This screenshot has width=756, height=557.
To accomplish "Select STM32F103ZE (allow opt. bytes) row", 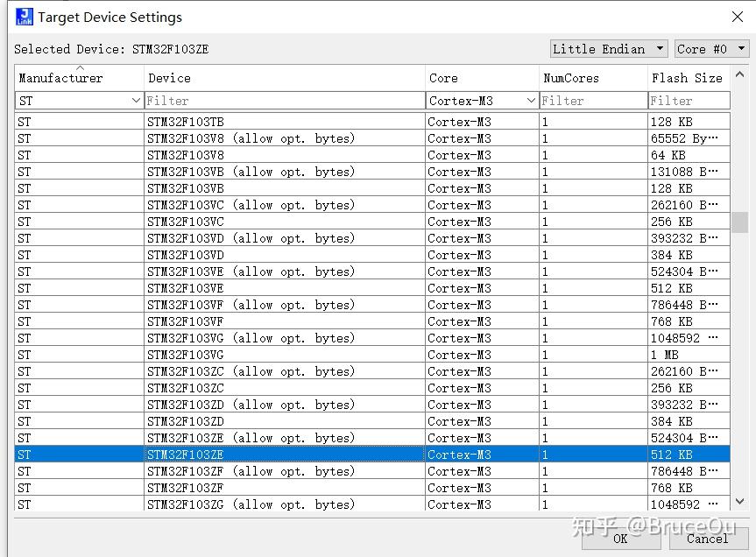I will click(372, 438).
